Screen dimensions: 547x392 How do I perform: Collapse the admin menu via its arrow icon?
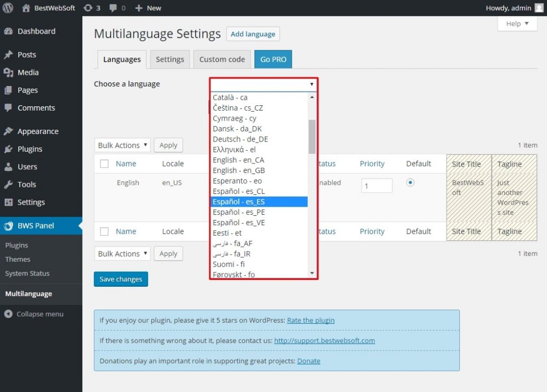pyautogui.click(x=9, y=314)
